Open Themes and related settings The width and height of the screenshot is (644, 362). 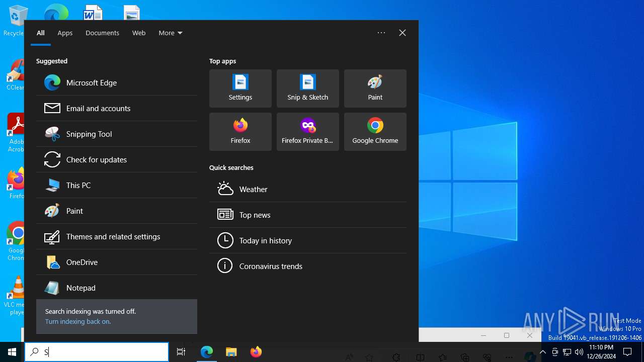pos(117,237)
